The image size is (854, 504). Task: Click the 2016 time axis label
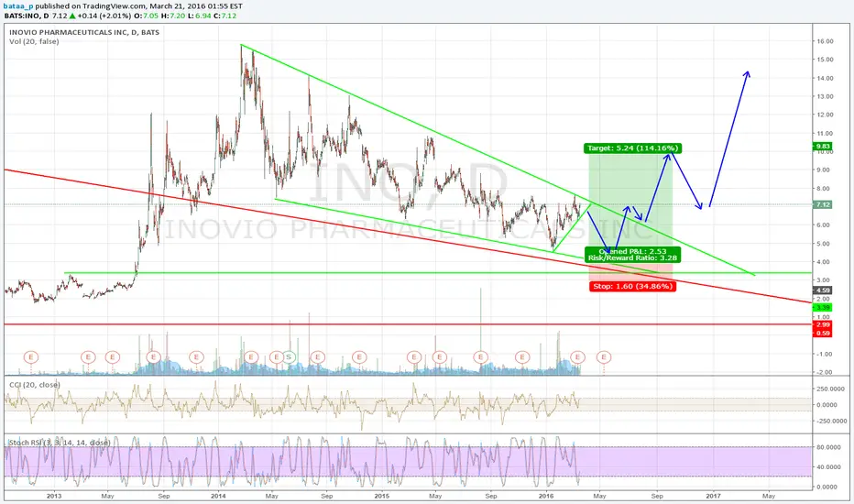546,497
